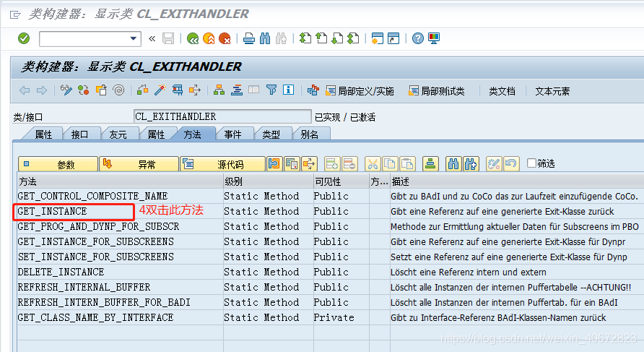The image size is (644, 352).
Task: Switch to the 事件 tab
Action: pos(232,134)
